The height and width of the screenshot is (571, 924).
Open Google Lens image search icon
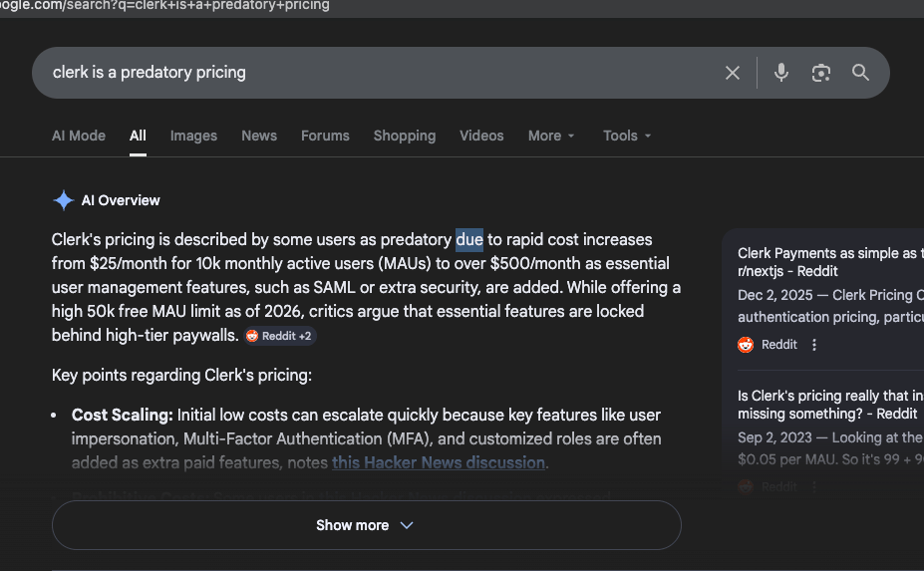coord(821,73)
